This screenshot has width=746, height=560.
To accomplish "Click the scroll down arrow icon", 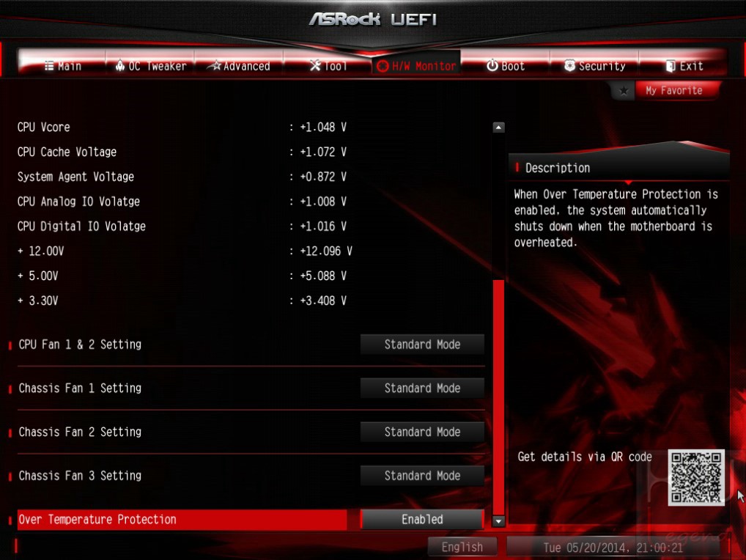I will [x=498, y=521].
